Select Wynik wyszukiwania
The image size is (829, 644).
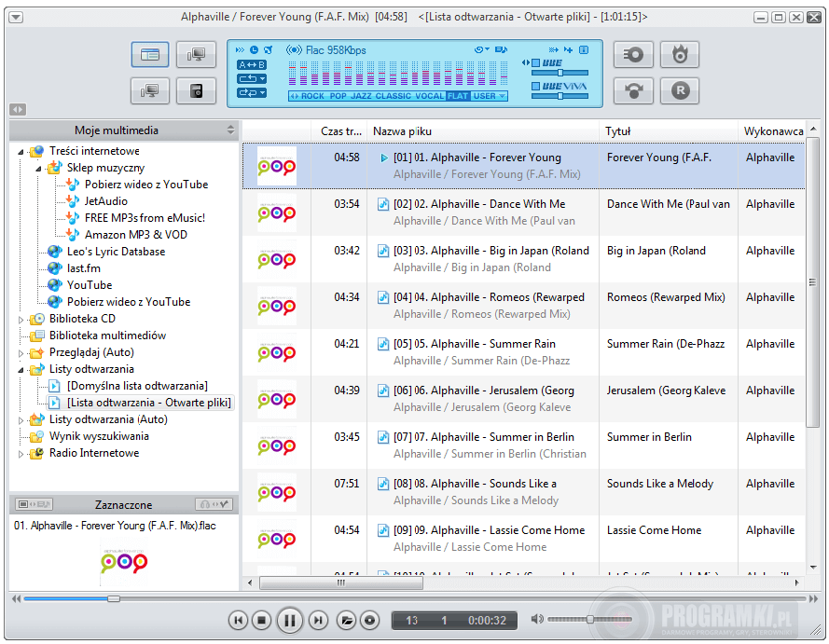click(99, 436)
